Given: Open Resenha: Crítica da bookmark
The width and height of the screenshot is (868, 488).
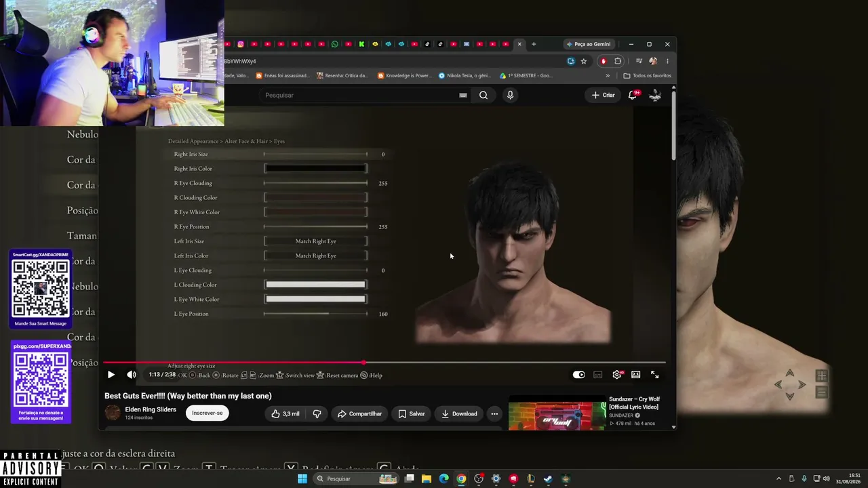Looking at the screenshot, I should tap(343, 76).
